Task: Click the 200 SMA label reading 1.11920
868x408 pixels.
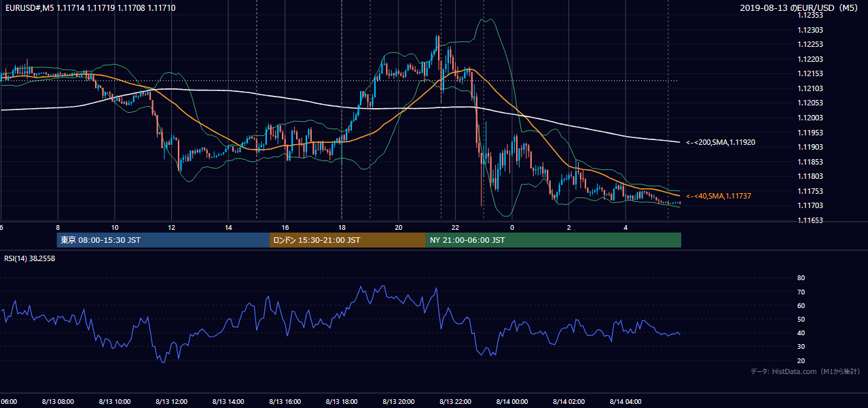Action: pos(721,143)
